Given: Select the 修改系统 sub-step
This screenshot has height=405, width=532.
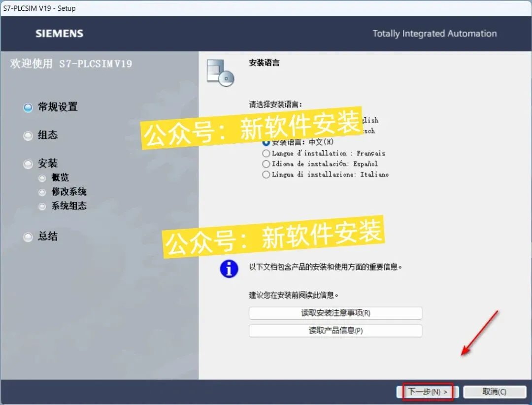Looking at the screenshot, I should (x=63, y=192).
